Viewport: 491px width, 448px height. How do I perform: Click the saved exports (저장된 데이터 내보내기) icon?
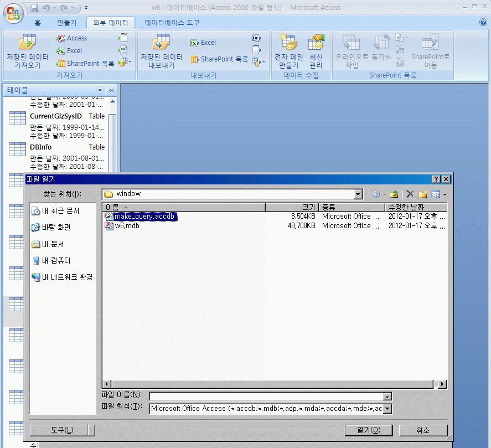161,43
